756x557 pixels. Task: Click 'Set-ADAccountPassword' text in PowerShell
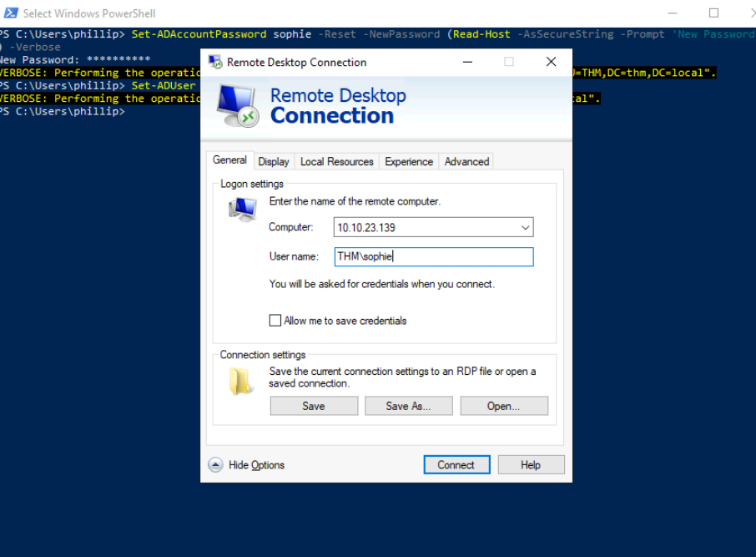(199, 34)
